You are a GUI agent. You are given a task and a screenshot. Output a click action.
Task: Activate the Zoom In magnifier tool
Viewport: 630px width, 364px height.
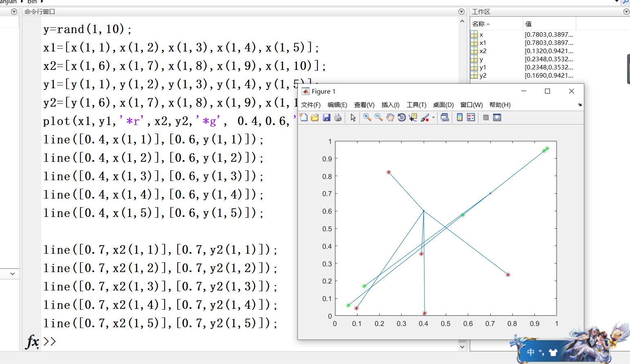(x=367, y=118)
